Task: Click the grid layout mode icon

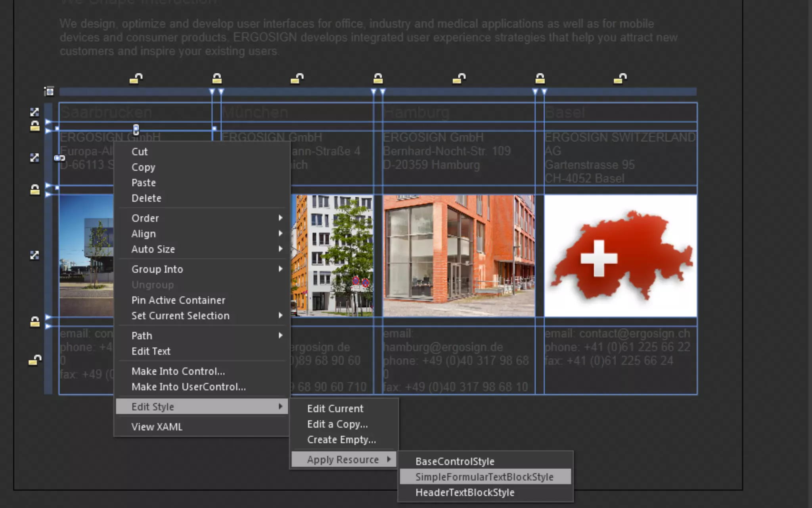Action: 49,91
